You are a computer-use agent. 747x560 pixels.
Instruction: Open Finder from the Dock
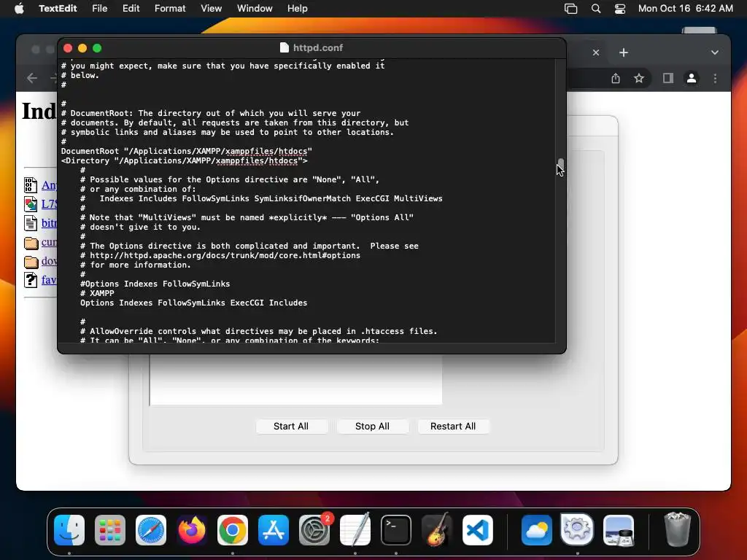[x=69, y=530]
